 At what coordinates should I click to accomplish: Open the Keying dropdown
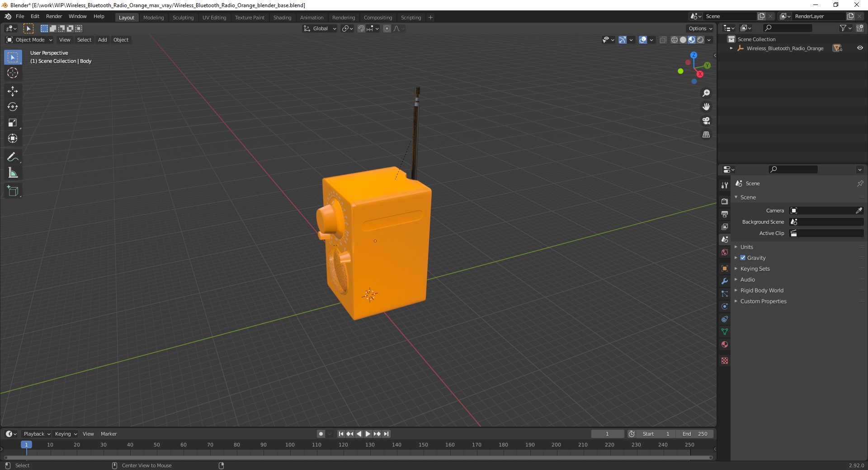(66, 434)
